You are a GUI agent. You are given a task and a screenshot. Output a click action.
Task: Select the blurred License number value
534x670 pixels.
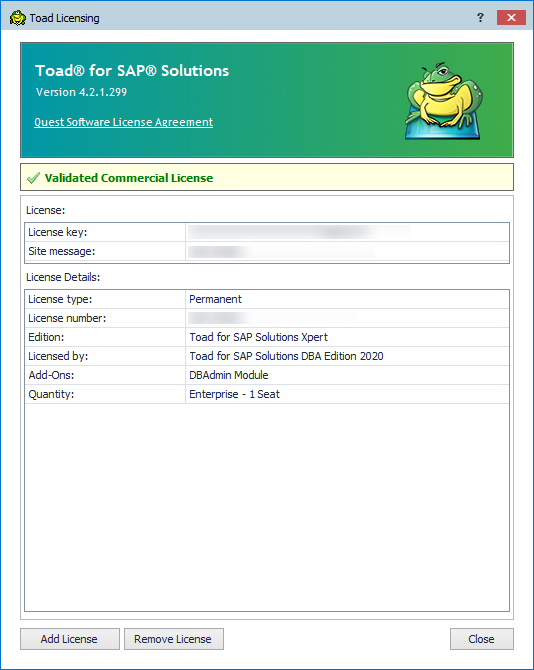[347, 318]
